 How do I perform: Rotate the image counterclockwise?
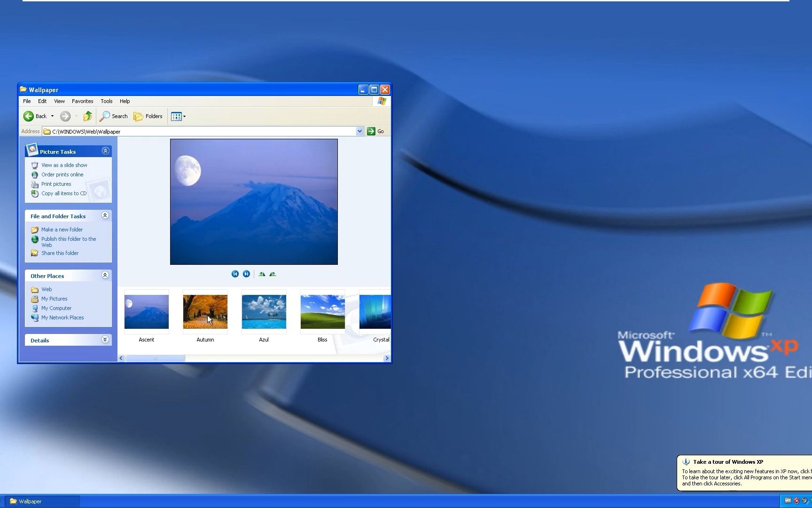[x=273, y=274]
